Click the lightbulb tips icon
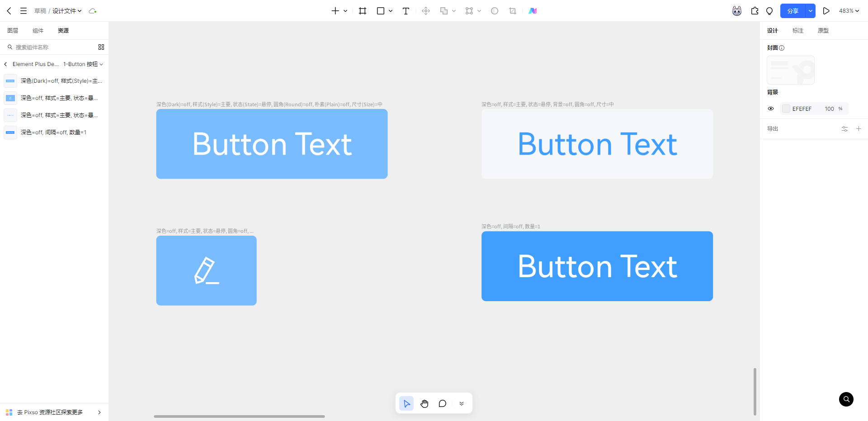Screen dimensions: 868x421 [x=769, y=11]
